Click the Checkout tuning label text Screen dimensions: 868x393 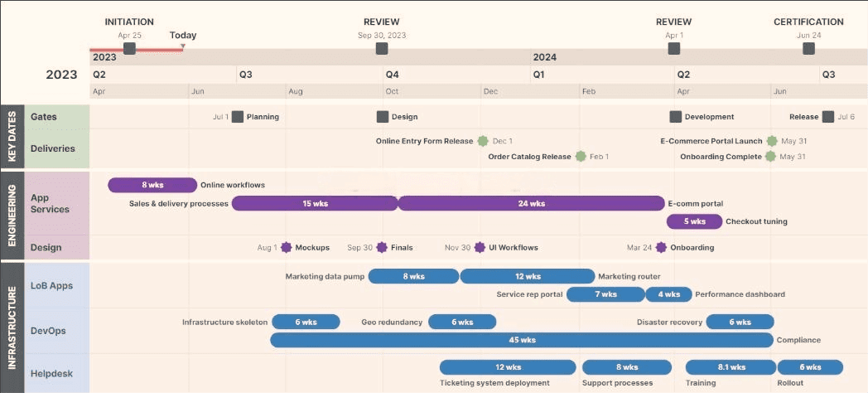point(756,221)
